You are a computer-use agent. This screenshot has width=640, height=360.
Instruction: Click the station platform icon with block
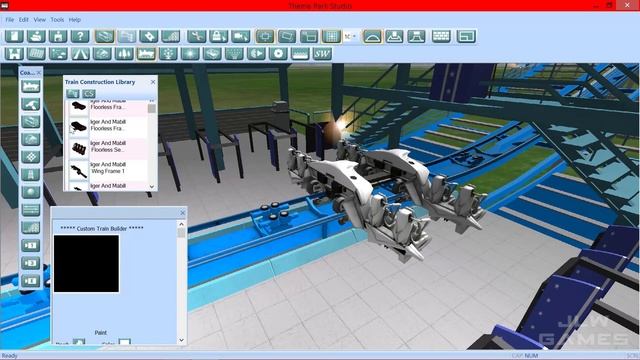[x=394, y=36]
